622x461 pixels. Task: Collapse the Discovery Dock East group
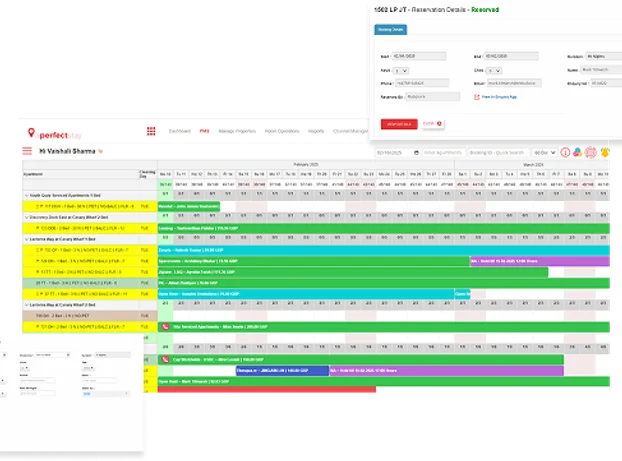27,217
